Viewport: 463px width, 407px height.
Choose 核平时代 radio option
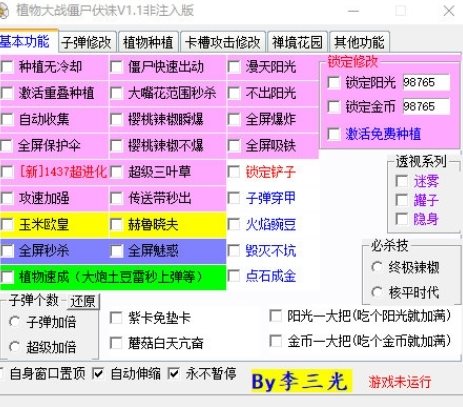point(377,292)
